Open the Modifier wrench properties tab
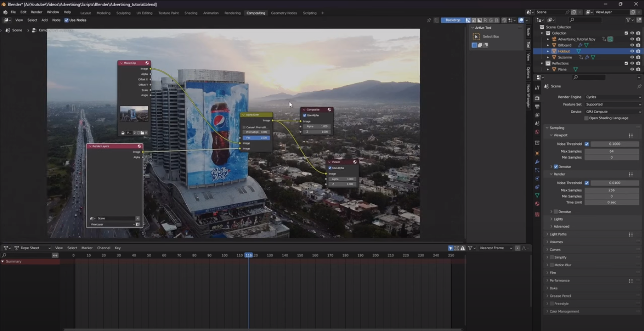The image size is (644, 331). (x=537, y=162)
